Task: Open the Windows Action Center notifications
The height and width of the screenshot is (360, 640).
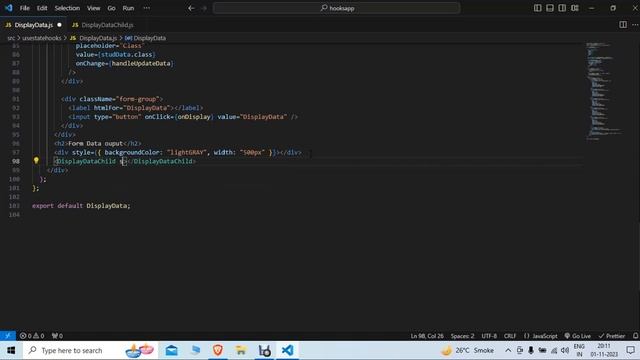Action: [x=631, y=350]
